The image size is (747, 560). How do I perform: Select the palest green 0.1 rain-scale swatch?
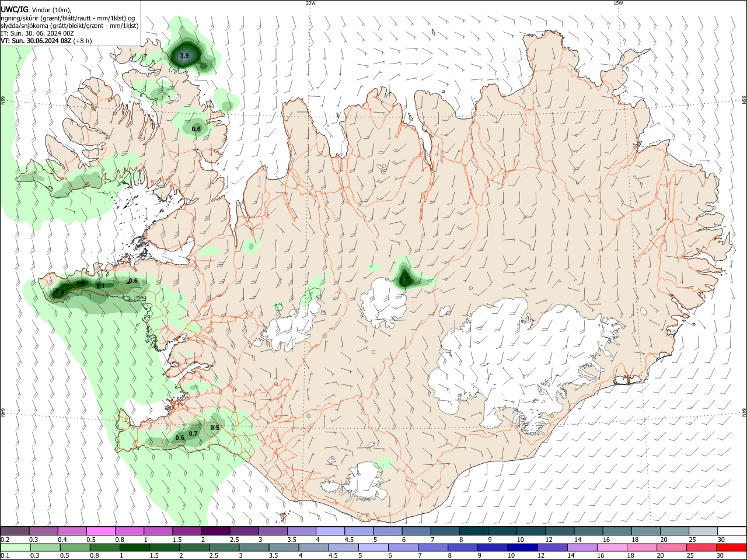15,548
